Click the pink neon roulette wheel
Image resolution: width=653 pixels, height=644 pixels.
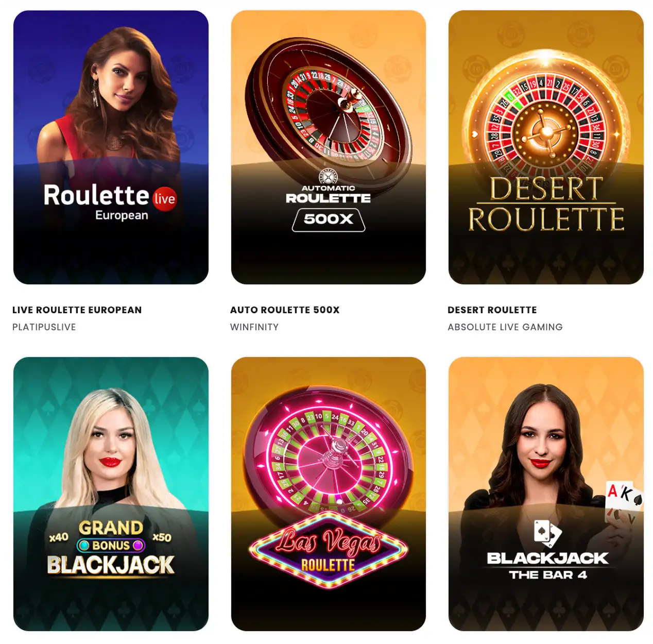pos(329,452)
